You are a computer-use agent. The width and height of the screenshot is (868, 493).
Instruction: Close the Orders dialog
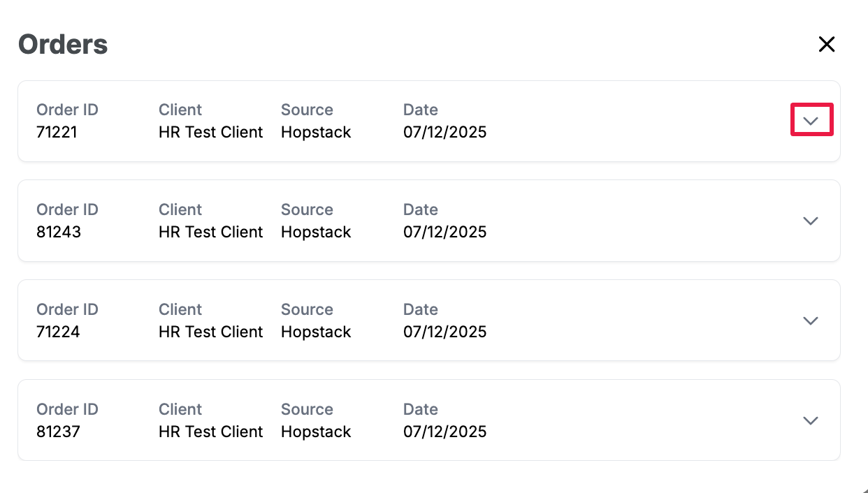[x=827, y=45]
